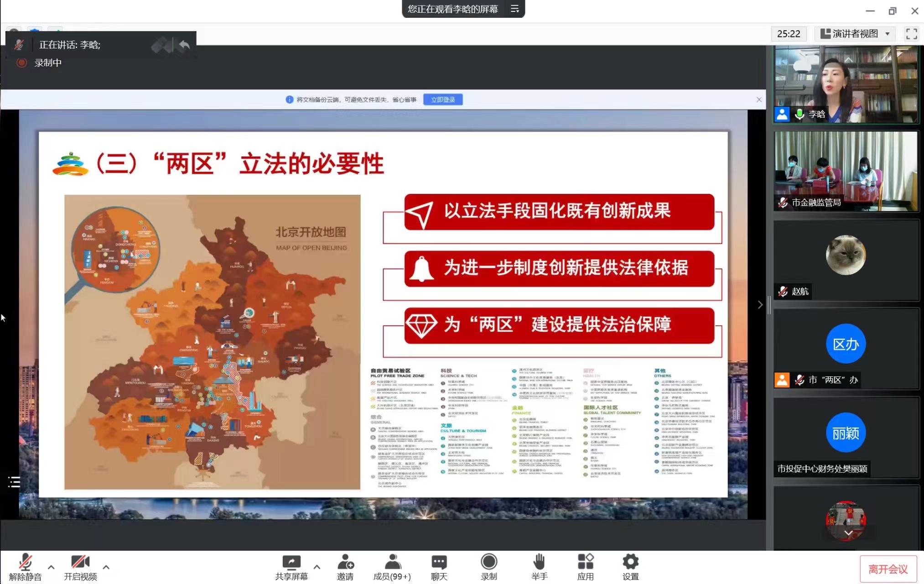Image resolution: width=924 pixels, height=584 pixels.
Task: Expand the screen share options chevron
Action: (x=317, y=568)
